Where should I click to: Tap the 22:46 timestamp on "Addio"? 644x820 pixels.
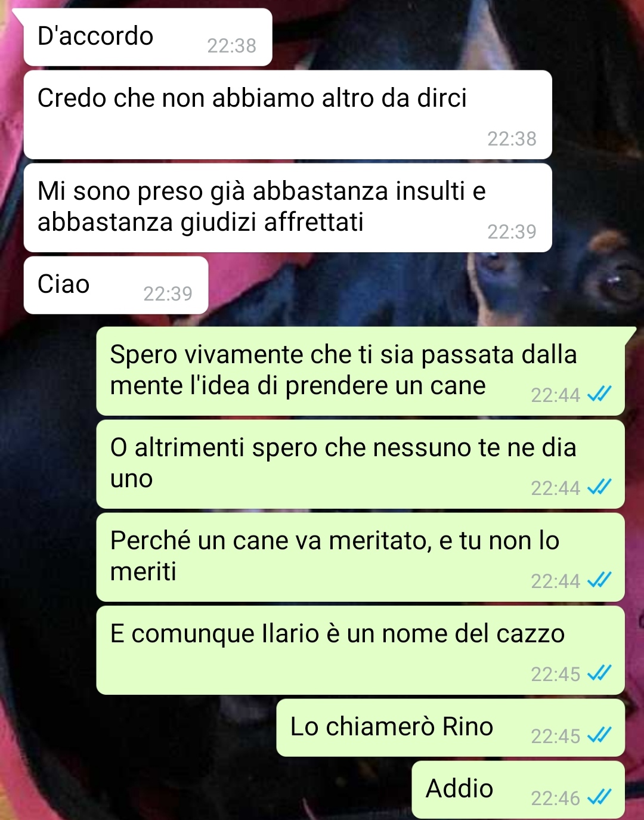coord(555,798)
